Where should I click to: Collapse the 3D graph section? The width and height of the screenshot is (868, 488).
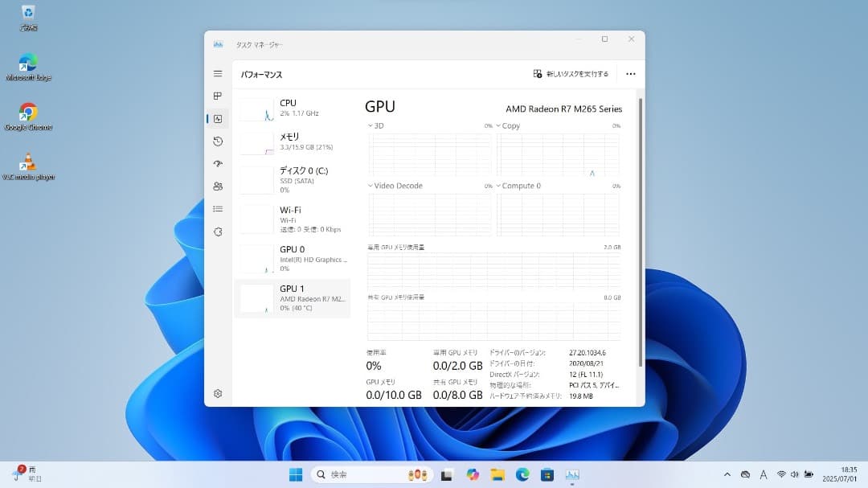[372, 125]
